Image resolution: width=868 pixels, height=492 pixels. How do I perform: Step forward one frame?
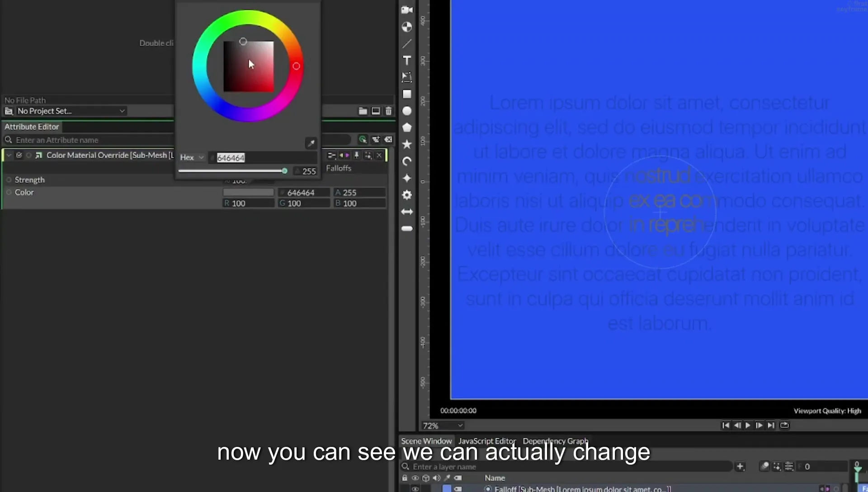point(759,425)
